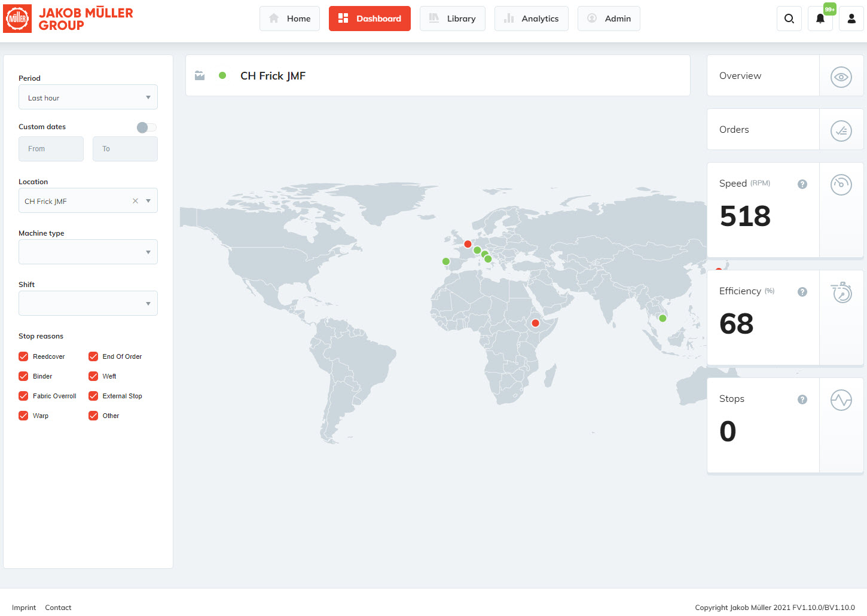Toggle the Custom dates switch

point(146,127)
